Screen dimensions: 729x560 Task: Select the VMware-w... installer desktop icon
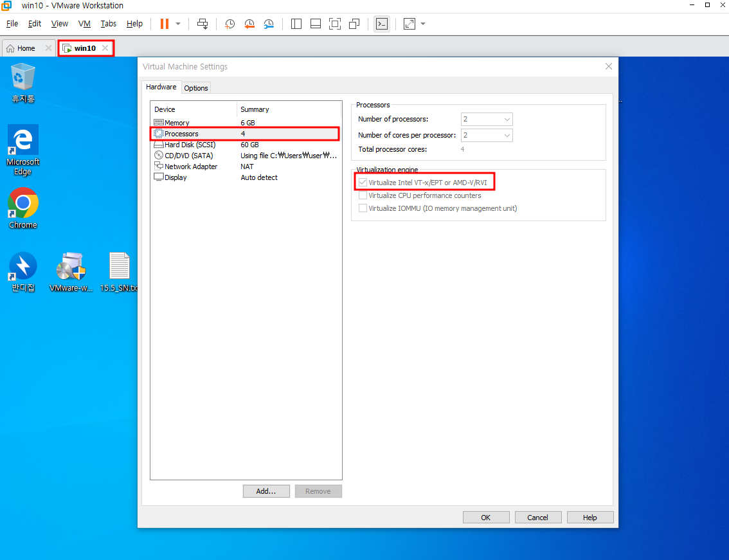[71, 272]
